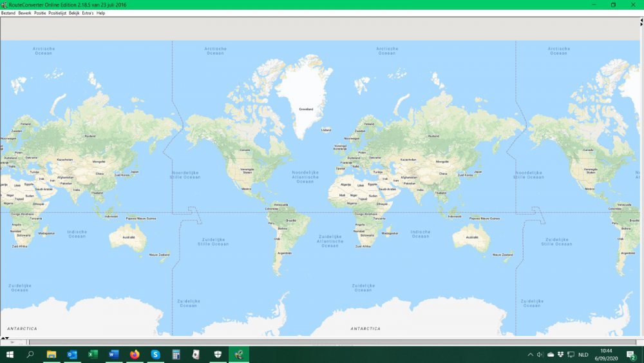Open the Positielijst menu
Image resolution: width=644 pixels, height=363 pixels.
[x=57, y=13]
